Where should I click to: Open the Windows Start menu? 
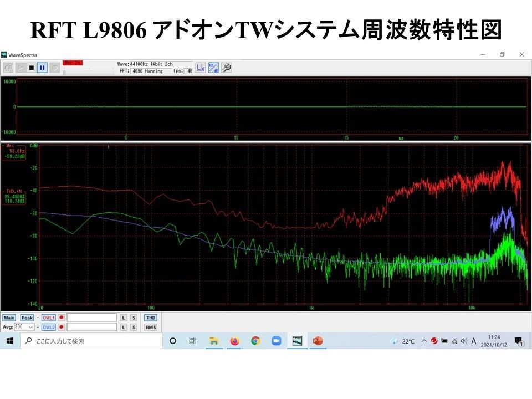point(10,341)
